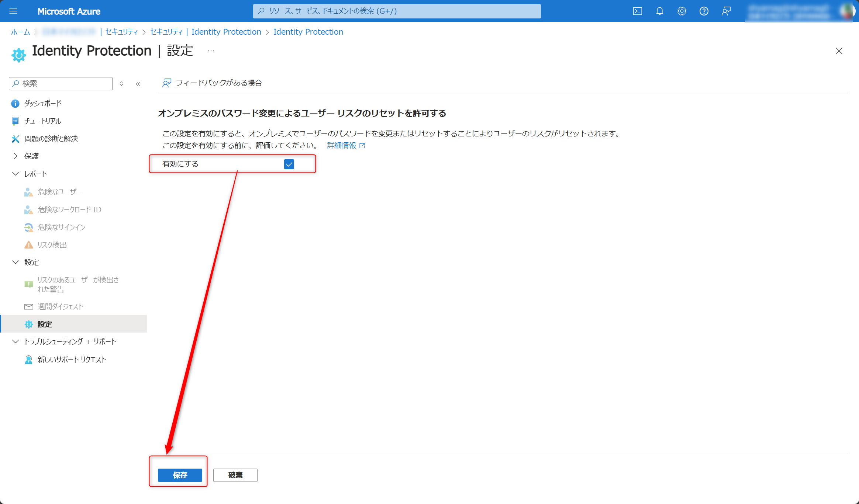The image size is (859, 504).
Task: Open the hamburger portal menu
Action: pyautogui.click(x=13, y=11)
